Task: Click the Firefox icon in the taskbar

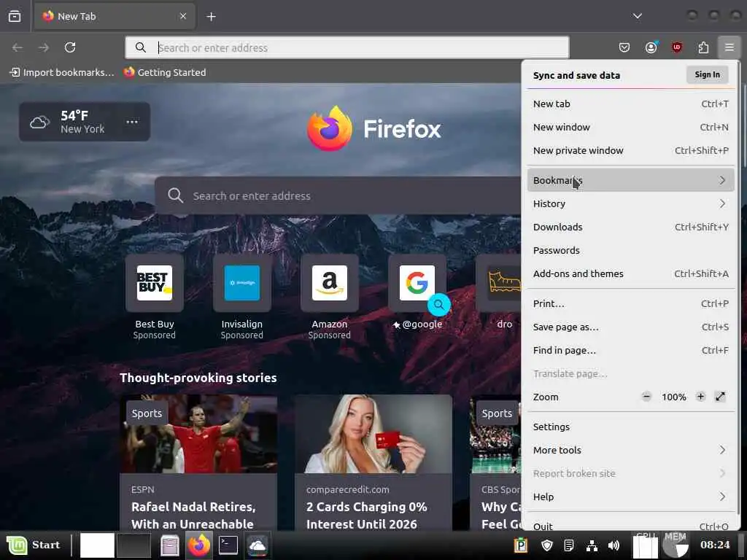Action: coord(199,545)
